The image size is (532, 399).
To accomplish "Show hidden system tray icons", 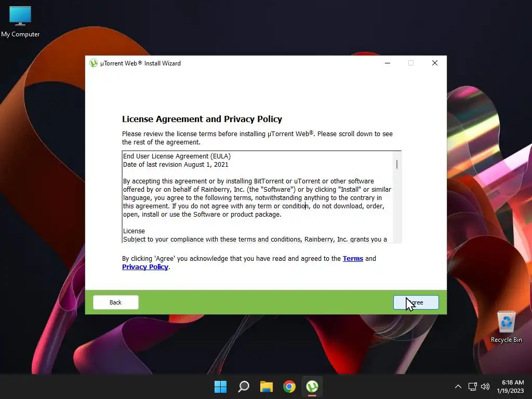I will pos(458,387).
